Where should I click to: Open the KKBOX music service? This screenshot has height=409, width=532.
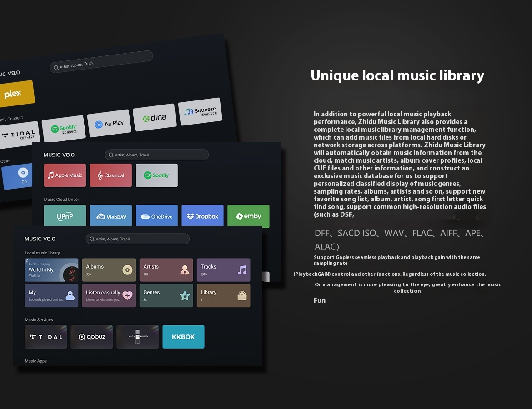click(x=183, y=337)
